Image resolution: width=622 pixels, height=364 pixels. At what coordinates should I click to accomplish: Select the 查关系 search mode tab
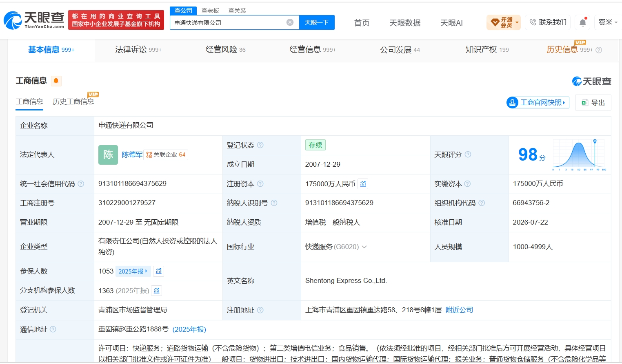(x=237, y=11)
